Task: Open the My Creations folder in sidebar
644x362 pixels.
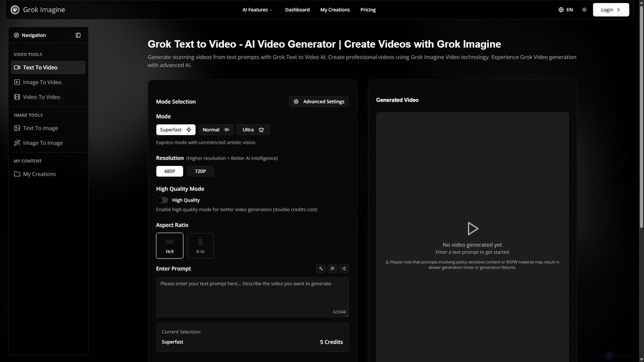Action: click(48, 174)
